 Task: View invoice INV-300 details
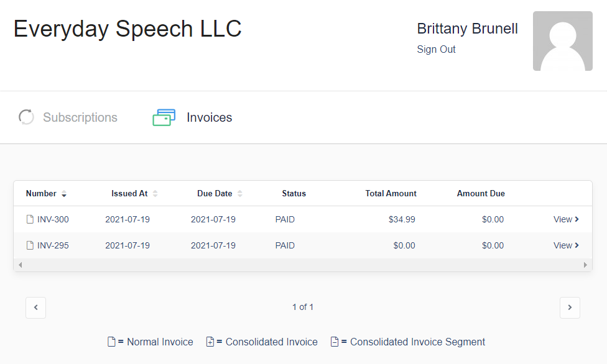tap(566, 219)
